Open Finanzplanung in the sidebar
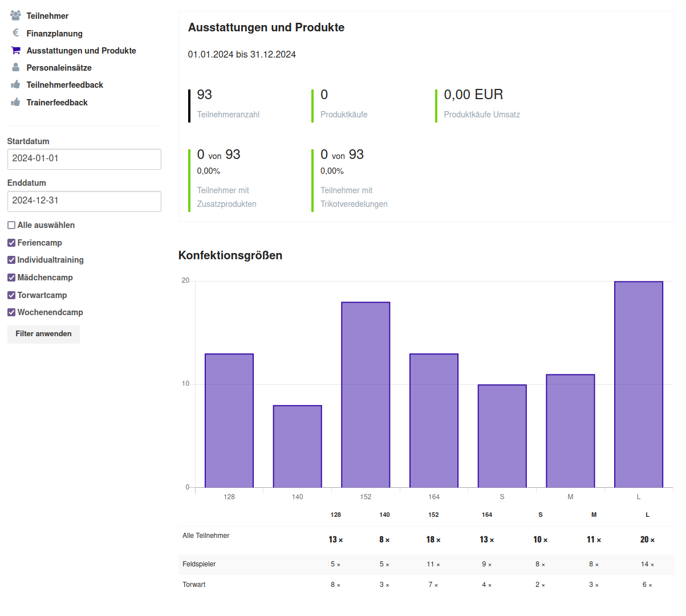This screenshot has height=616, width=686. tap(54, 34)
